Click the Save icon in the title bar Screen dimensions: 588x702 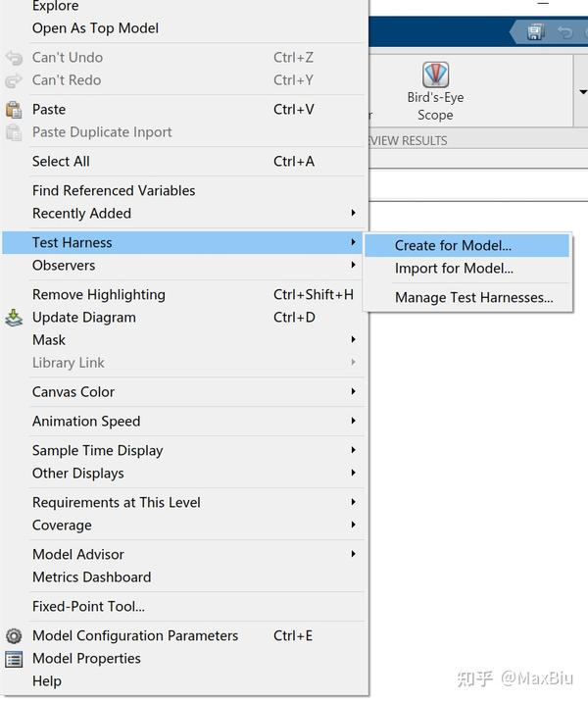535,32
